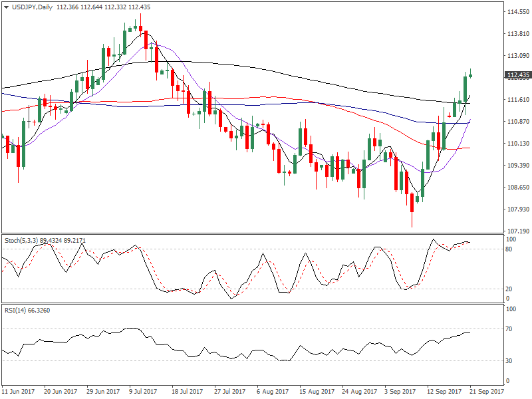Click the RSI 70 level axis label
Viewport: 532px width, 399px height.
click(x=511, y=329)
